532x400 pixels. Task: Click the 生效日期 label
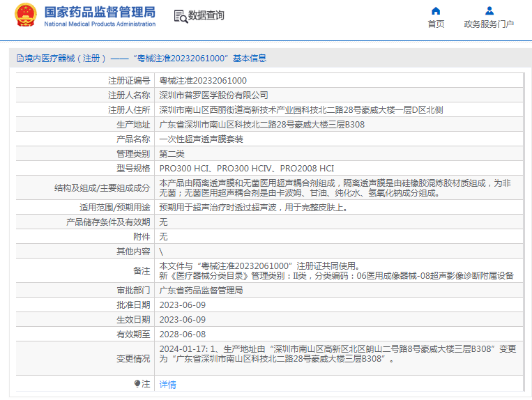click(x=133, y=319)
